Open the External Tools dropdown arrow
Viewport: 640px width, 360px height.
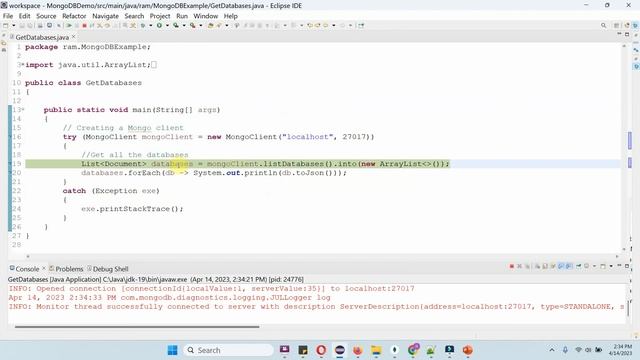coord(201,25)
